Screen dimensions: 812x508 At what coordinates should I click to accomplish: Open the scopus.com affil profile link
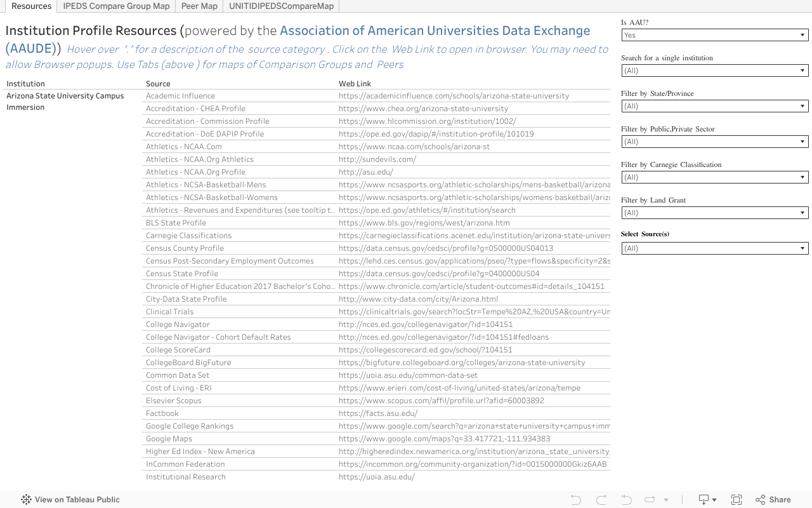(441, 401)
